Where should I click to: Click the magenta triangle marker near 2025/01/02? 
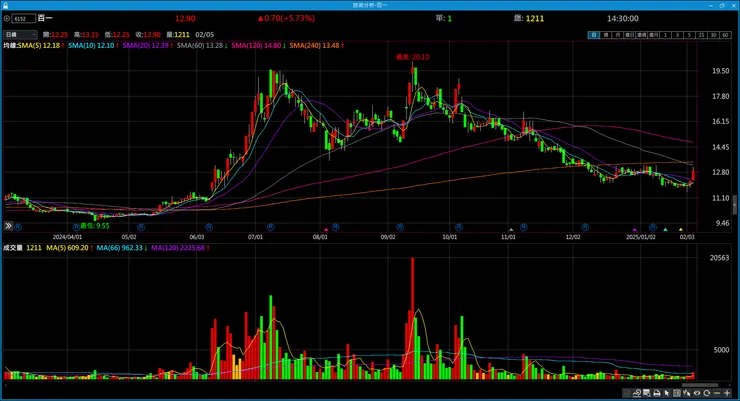pos(635,230)
